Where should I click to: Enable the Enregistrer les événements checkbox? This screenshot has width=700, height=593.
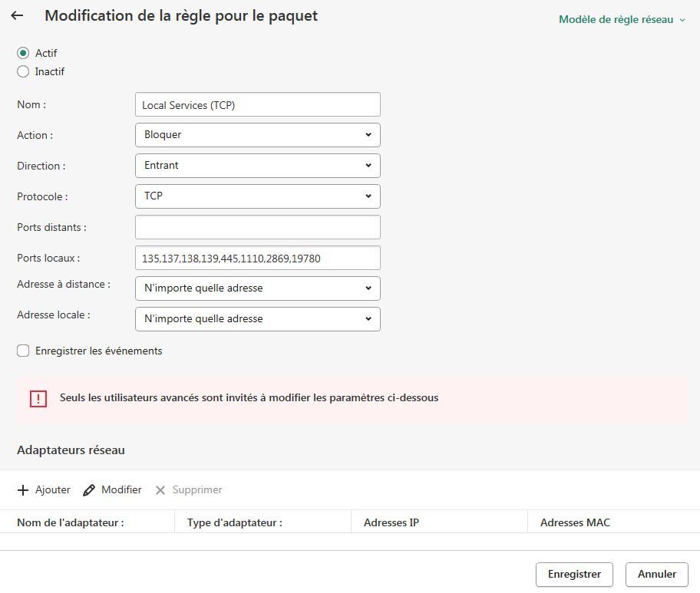coord(23,351)
